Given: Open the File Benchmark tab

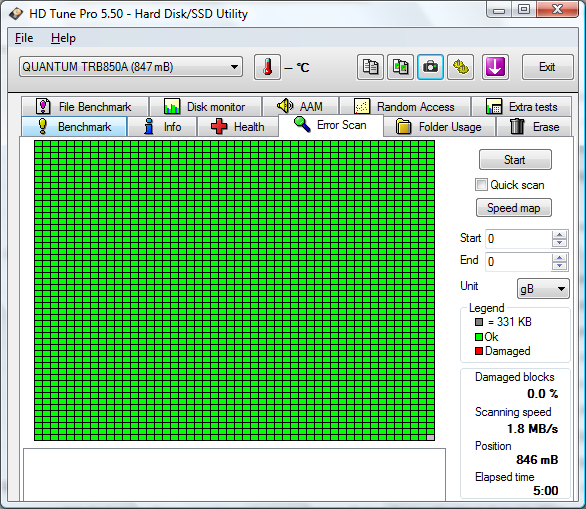Looking at the screenshot, I should 85,107.
